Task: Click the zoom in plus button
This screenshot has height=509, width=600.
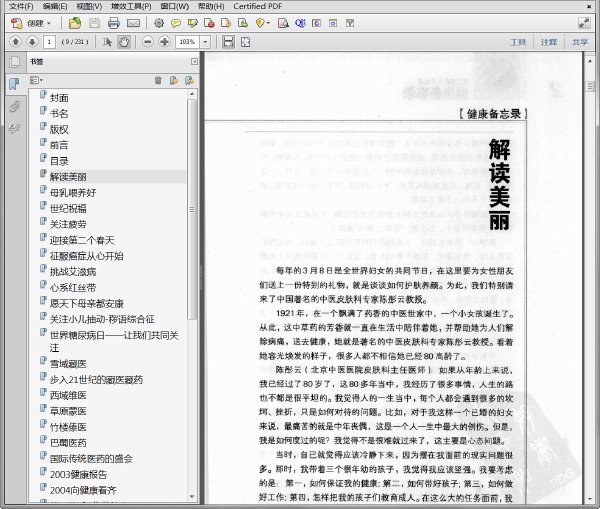Action: (x=165, y=41)
